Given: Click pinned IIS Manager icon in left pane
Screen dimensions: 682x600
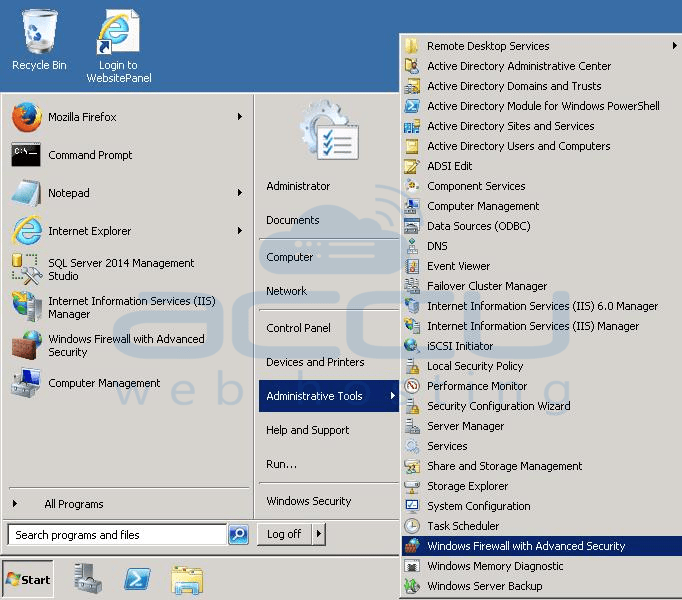Looking at the screenshot, I should (x=27, y=307).
